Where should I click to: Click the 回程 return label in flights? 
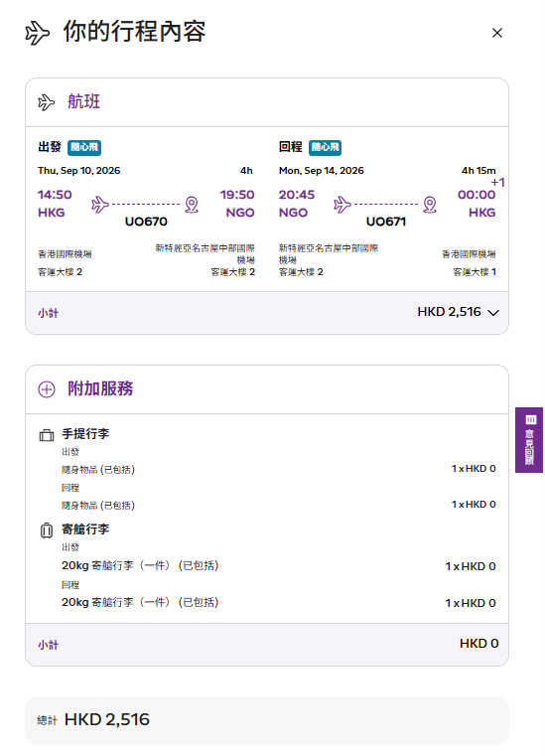point(291,147)
